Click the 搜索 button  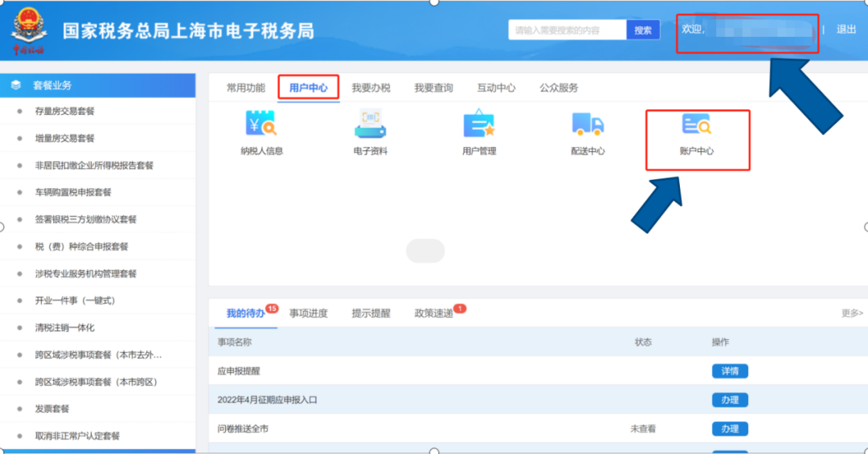(643, 31)
